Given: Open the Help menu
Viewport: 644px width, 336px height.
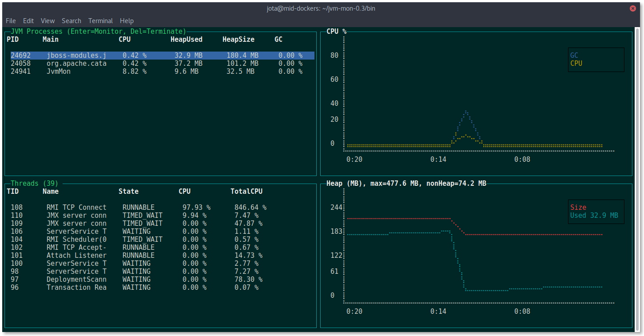Looking at the screenshot, I should [127, 21].
